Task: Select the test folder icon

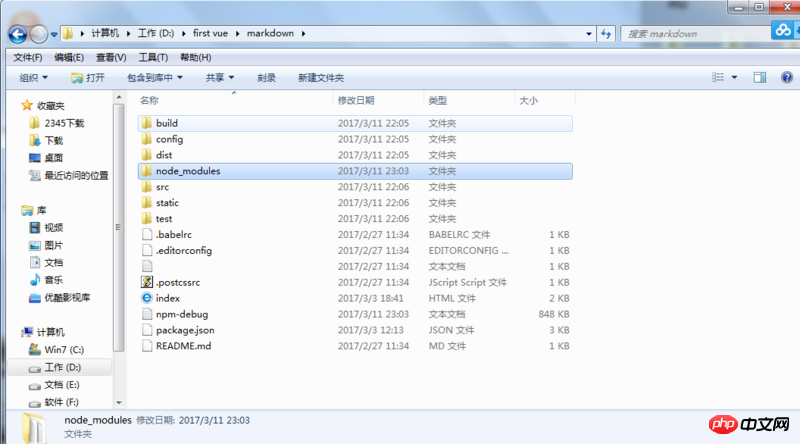Action: (146, 218)
